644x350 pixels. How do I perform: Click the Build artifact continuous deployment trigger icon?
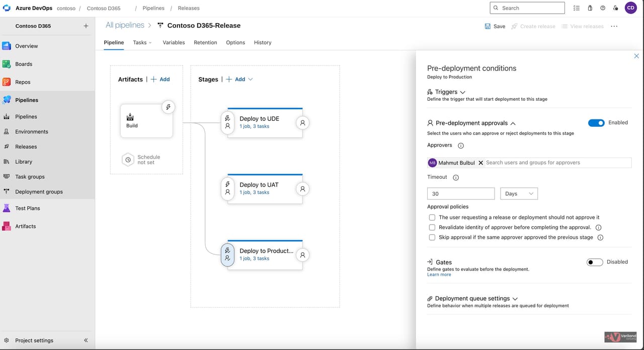coord(169,107)
